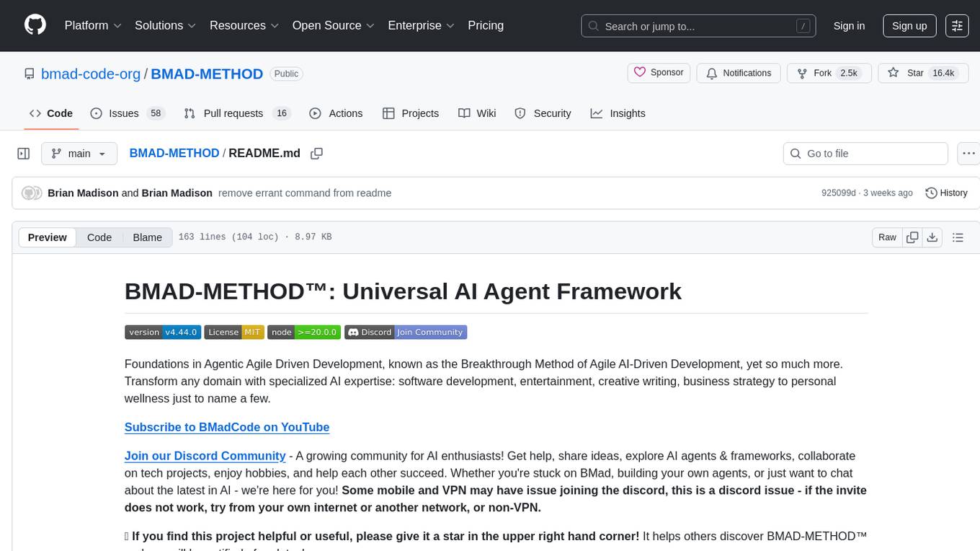Click the Sign up button

pos(909,26)
